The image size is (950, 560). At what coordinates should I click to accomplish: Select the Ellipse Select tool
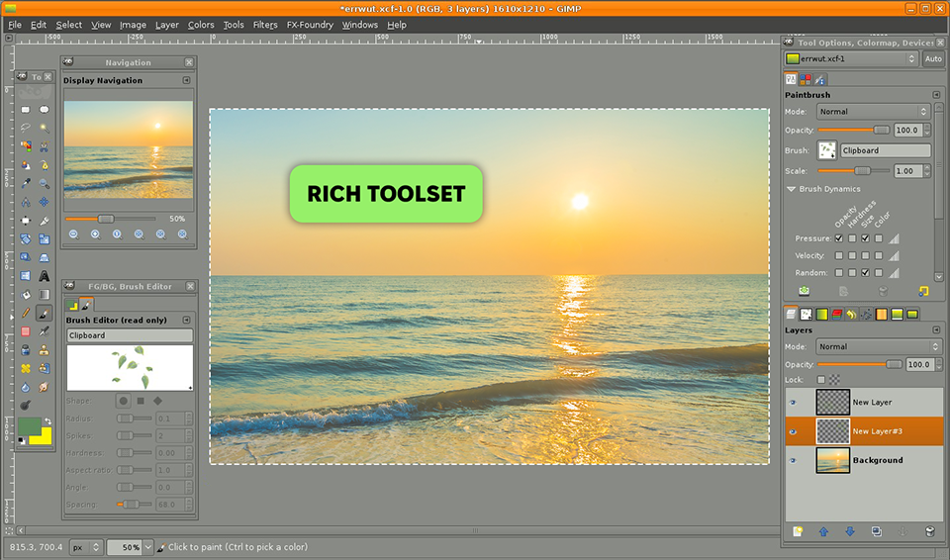pyautogui.click(x=45, y=110)
